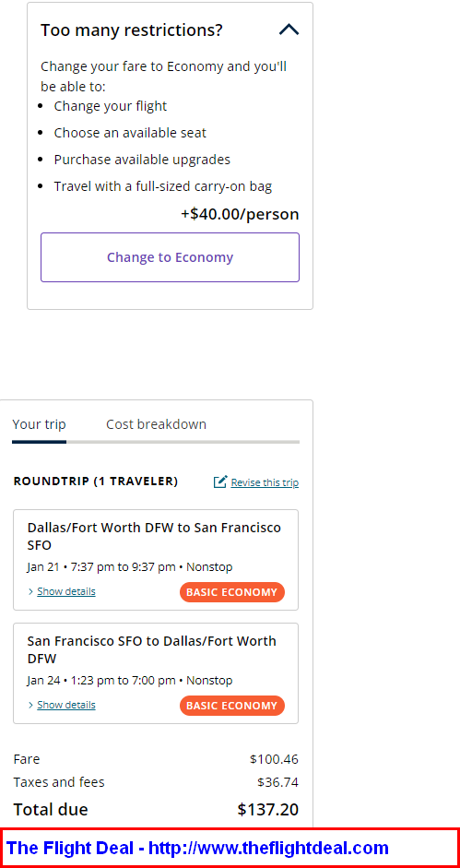Click the Revise this trip link
Viewport: 460px width, 868px height.
click(265, 482)
